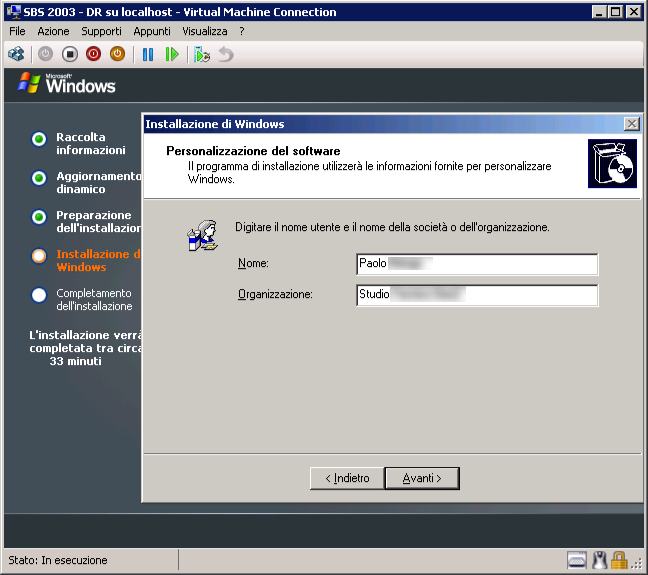
Task: Click the Nome text field
Action: [x=477, y=264]
